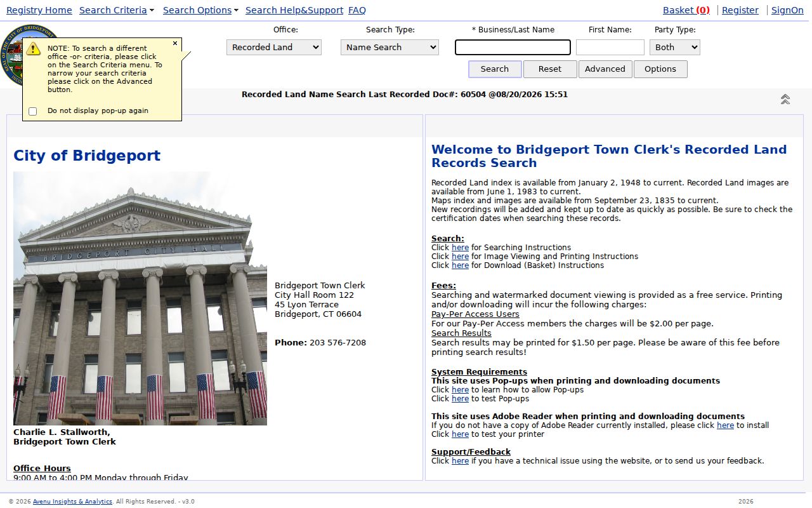Image resolution: width=812 pixels, height=508 pixels.
Task: Open 'here' link for technical issue feedback
Action: click(460, 461)
